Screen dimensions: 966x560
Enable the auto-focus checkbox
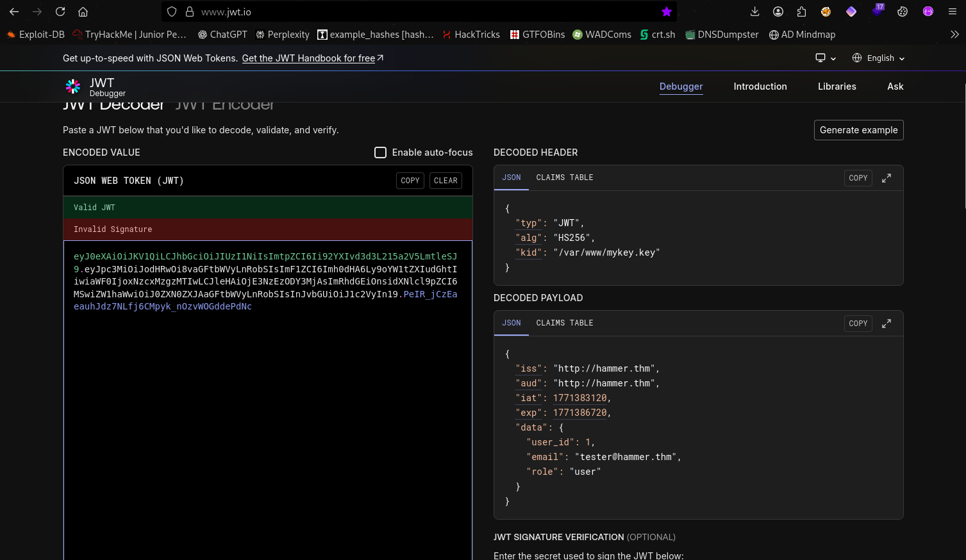[x=380, y=152]
